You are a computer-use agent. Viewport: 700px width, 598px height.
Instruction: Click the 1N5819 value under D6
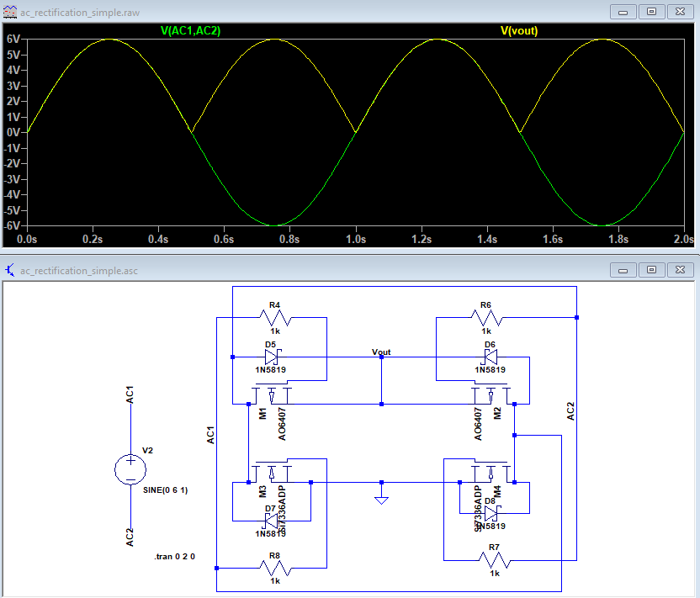tap(491, 369)
